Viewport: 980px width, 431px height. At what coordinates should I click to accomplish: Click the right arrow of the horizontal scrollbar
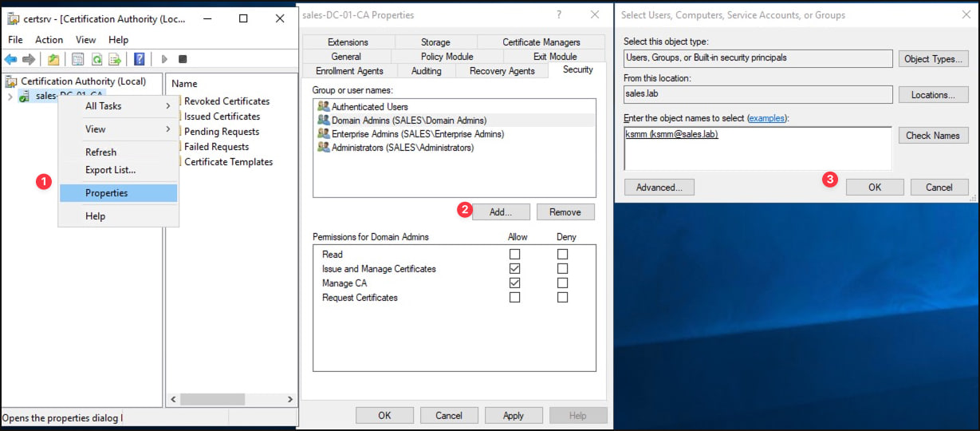290,399
